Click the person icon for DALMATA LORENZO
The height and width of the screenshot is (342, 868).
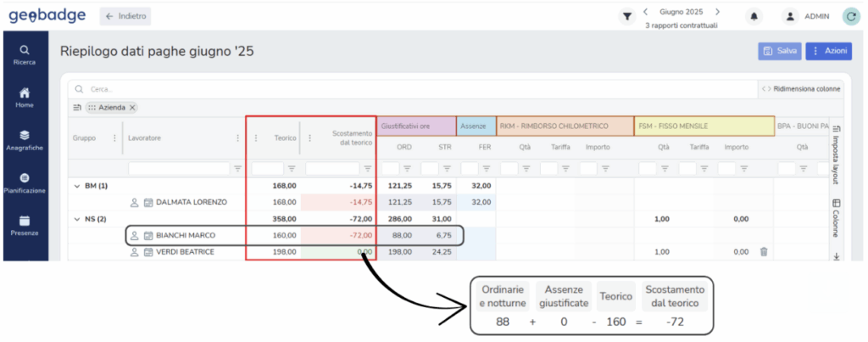point(135,203)
